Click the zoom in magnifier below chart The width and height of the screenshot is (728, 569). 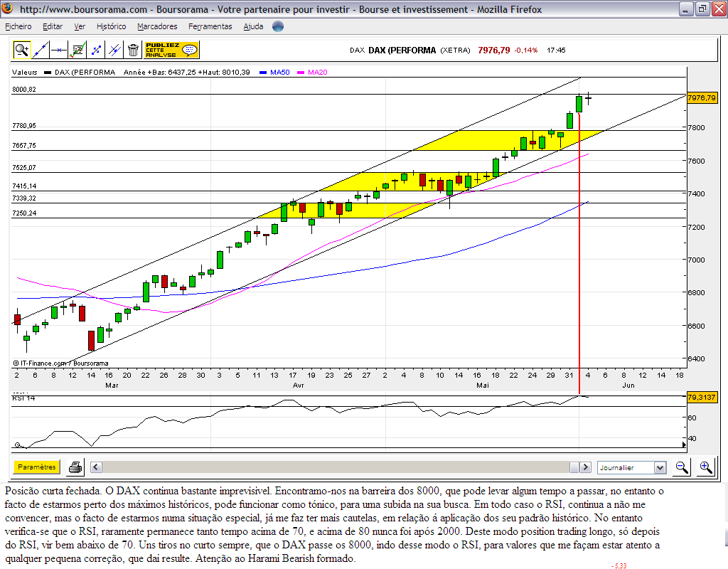click(x=706, y=467)
